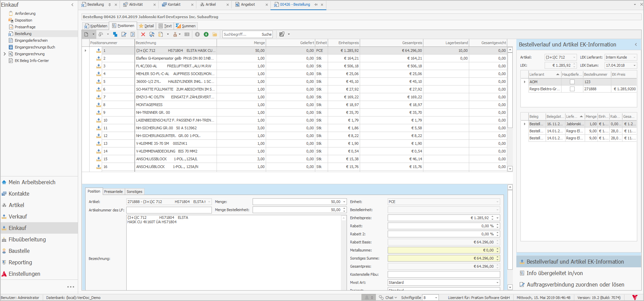Switch to the Summen tab
Viewport: 644px width, 301px height.
186,26
